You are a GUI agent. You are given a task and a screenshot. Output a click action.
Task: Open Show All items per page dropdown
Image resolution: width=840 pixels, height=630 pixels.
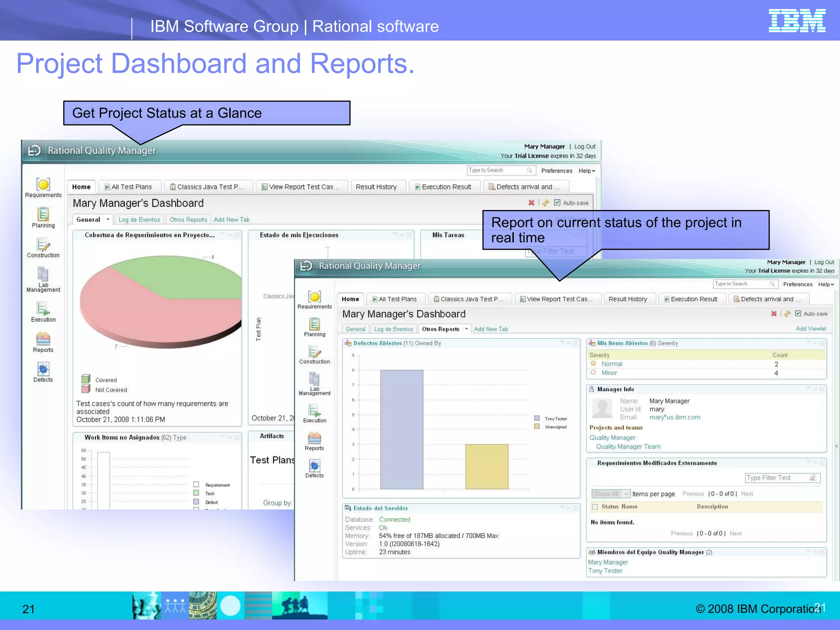pos(611,494)
